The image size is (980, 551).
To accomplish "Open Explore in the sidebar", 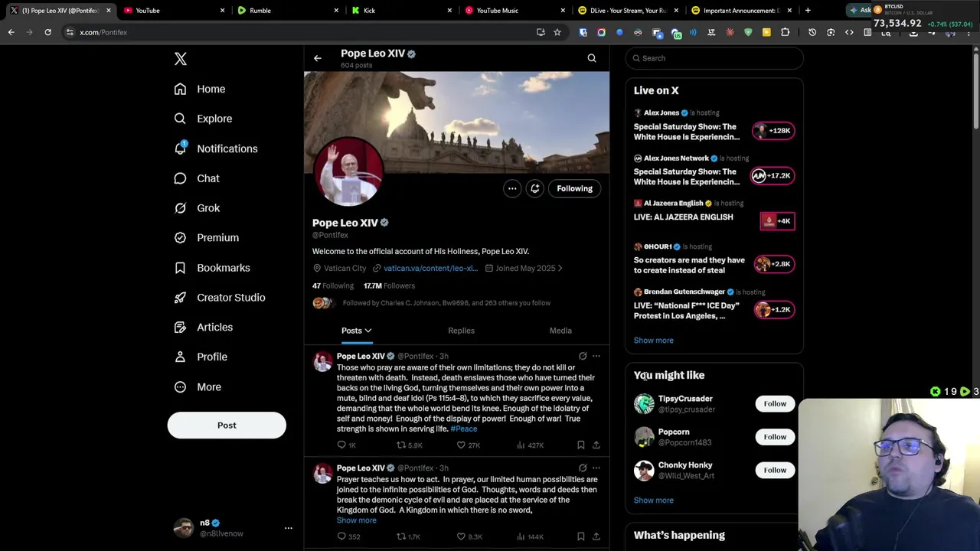I will [203, 119].
